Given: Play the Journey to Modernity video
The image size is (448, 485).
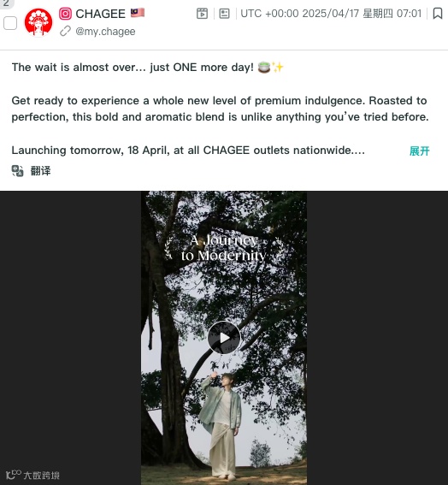Looking at the screenshot, I should (224, 338).
